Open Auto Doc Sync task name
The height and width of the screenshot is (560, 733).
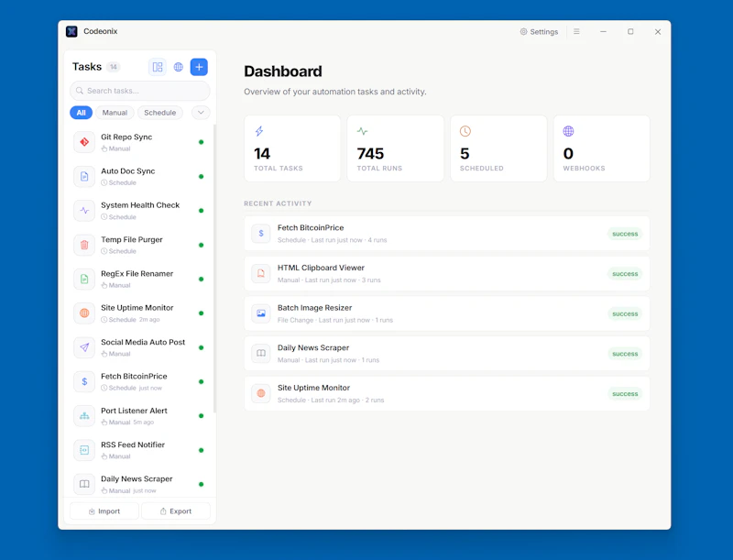point(127,171)
